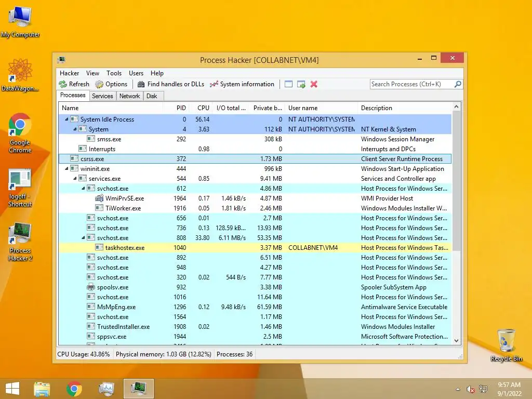Click Process Hacker taskbar button
The image size is (532, 399).
point(139,389)
